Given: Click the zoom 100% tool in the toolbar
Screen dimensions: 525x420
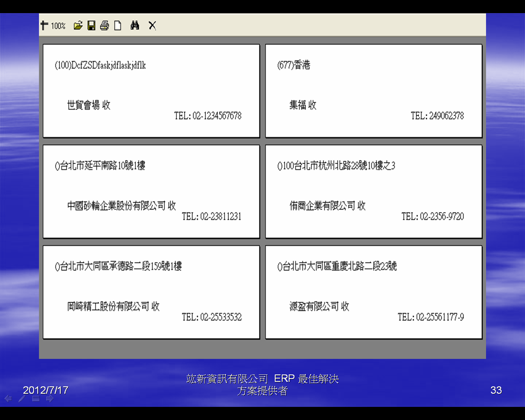Looking at the screenshot, I should click(x=53, y=26).
